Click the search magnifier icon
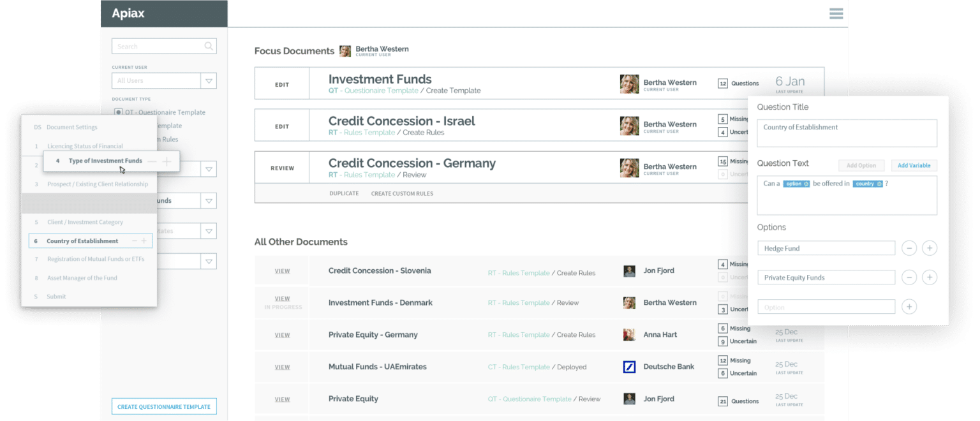Image resolution: width=980 pixels, height=421 pixels. [208, 46]
